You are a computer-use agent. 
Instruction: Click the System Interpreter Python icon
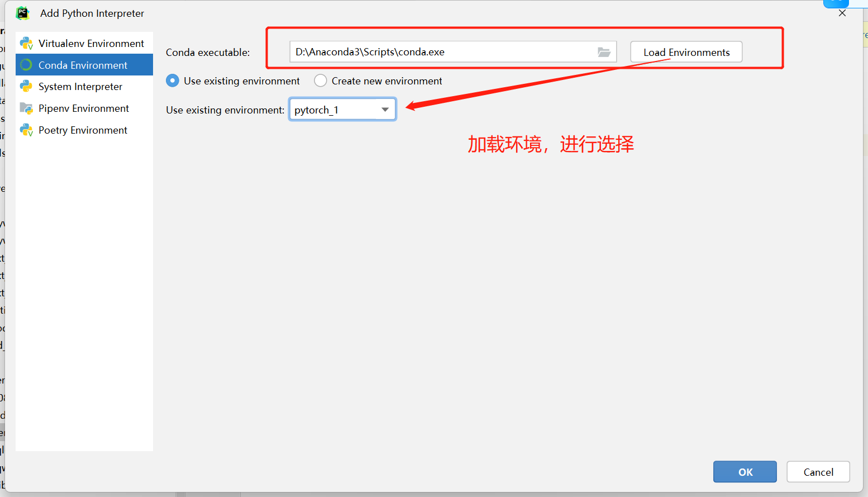point(26,87)
